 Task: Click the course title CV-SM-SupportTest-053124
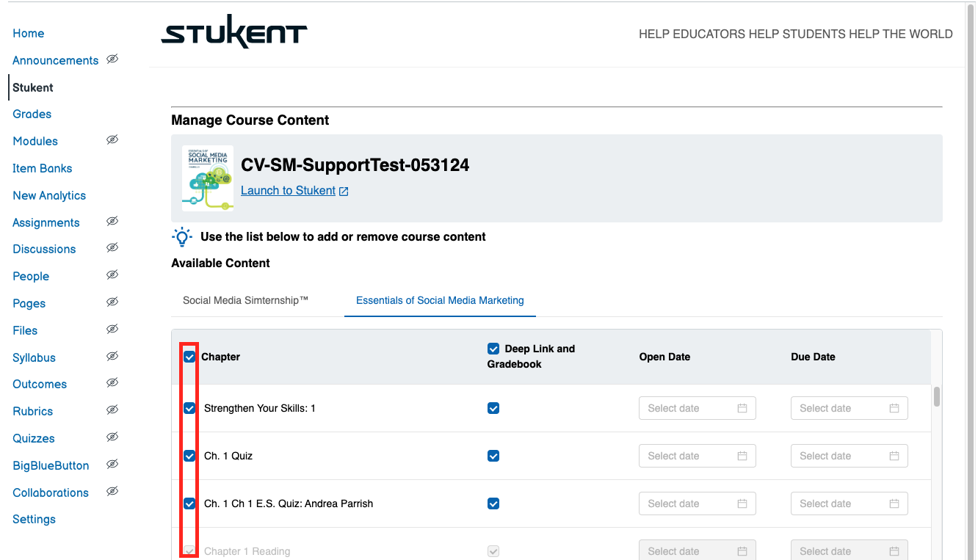355,165
